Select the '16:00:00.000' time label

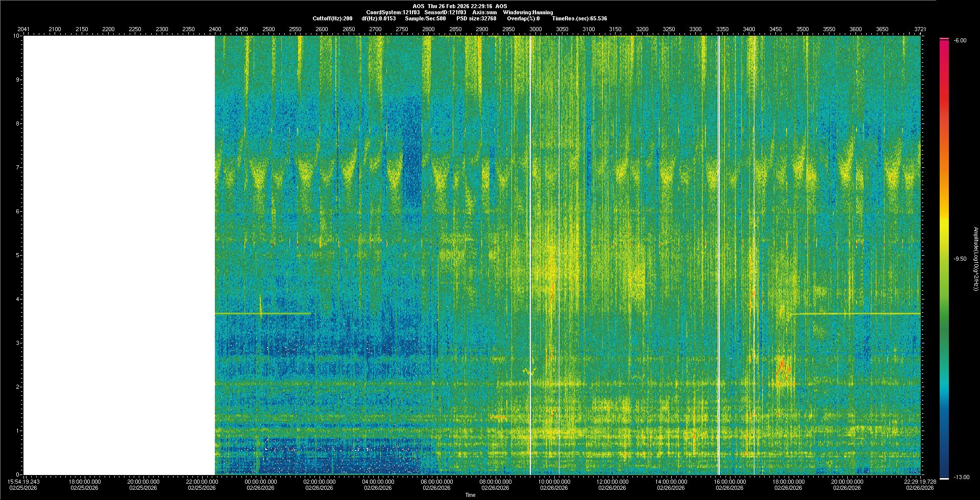[730, 482]
